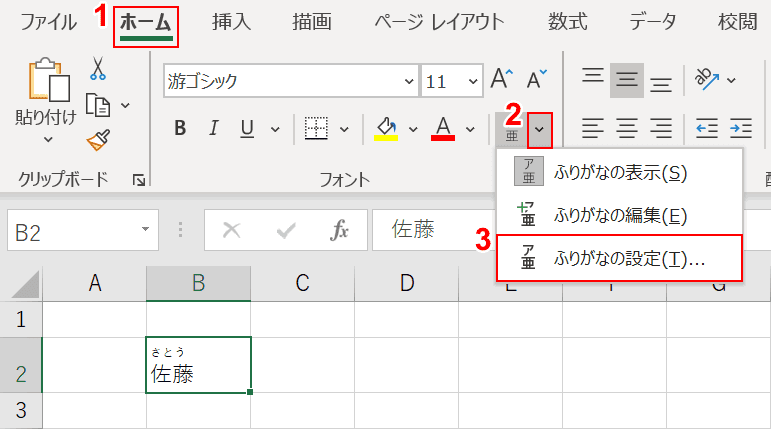Choose ふりがなの設定(T)... menu item
771x429 pixels.
click(x=620, y=258)
